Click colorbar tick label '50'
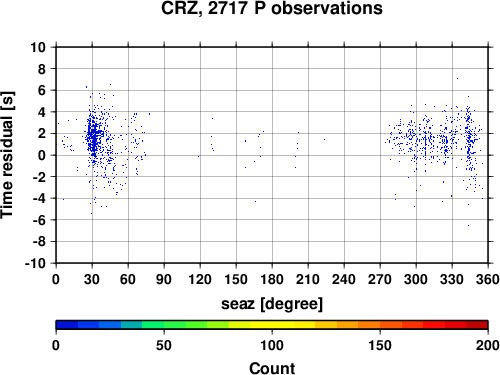500x375 pixels. (164, 345)
